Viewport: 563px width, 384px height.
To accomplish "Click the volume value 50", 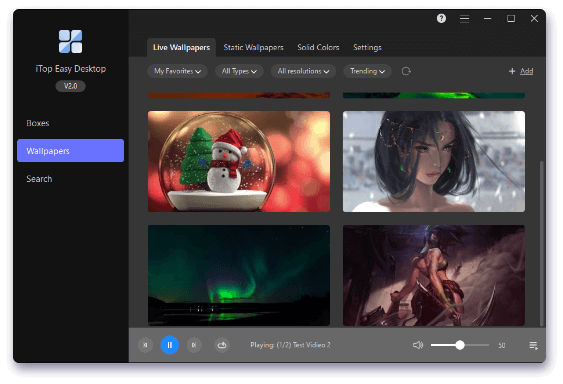I will point(502,346).
